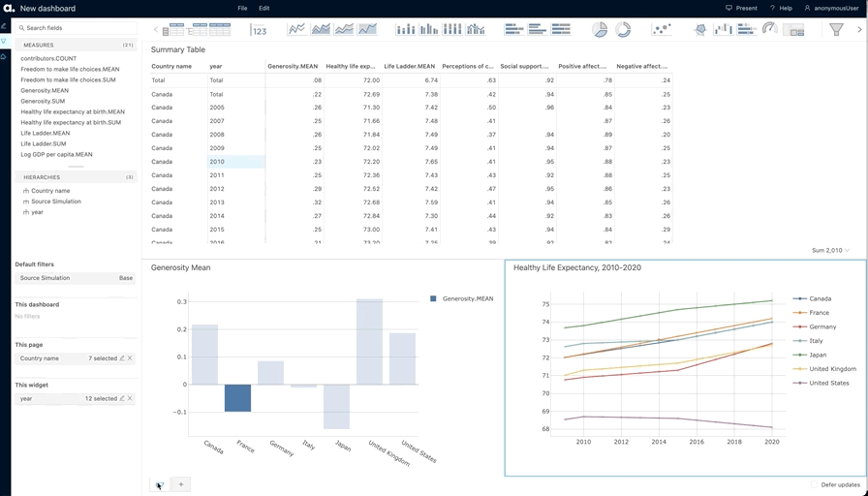Choose the scatter plot icon

point(662,29)
